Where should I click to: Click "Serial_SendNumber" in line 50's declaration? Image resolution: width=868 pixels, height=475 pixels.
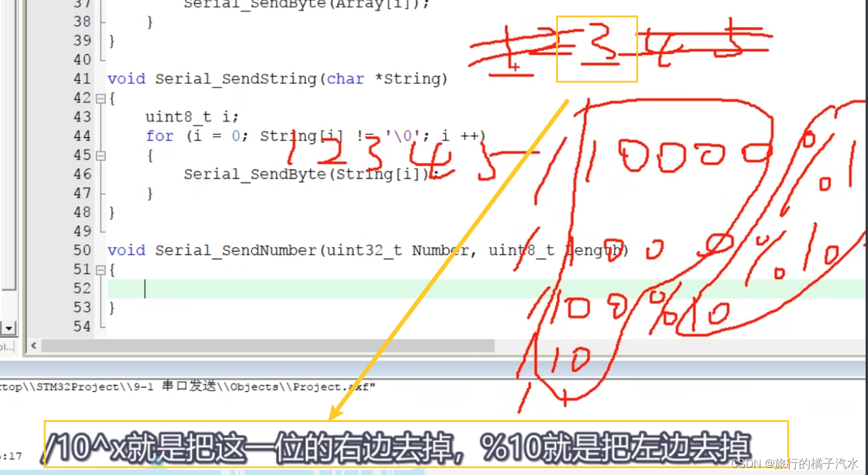tap(236, 250)
